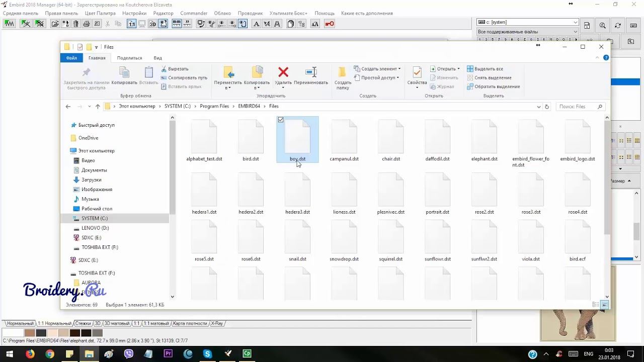Open Adobe Premiere from the taskbar
This screenshot has height=362, width=644.
[168, 354]
